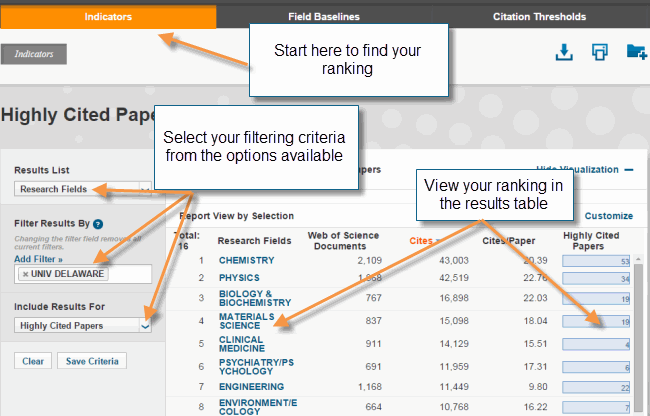Click the Clinical Medicine highly cited bar
The width and height of the screenshot is (650, 416).
[596, 344]
